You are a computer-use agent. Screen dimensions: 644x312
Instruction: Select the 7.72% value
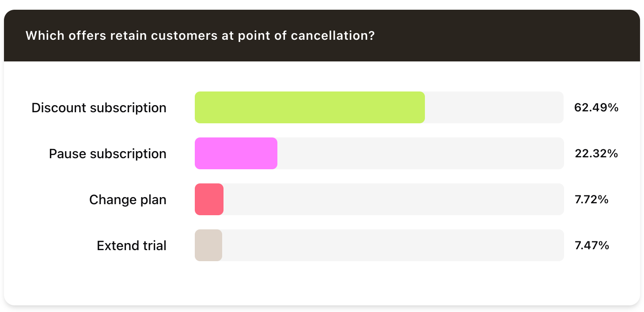tap(591, 199)
